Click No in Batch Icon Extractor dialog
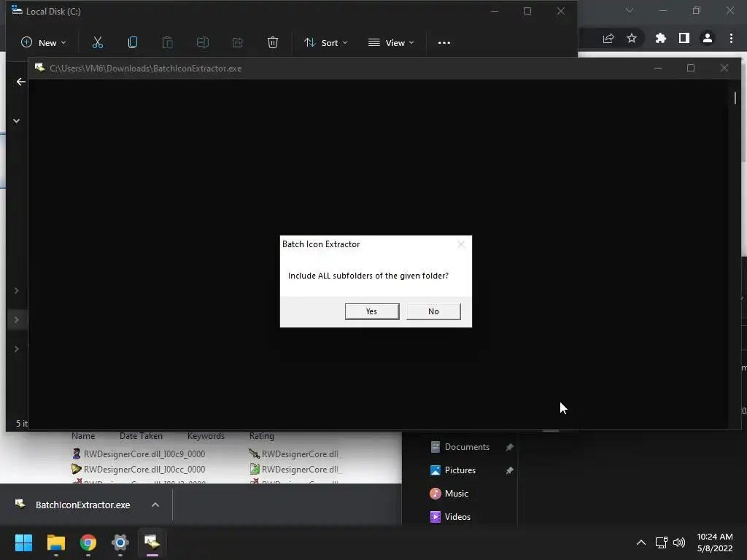 pos(433,311)
